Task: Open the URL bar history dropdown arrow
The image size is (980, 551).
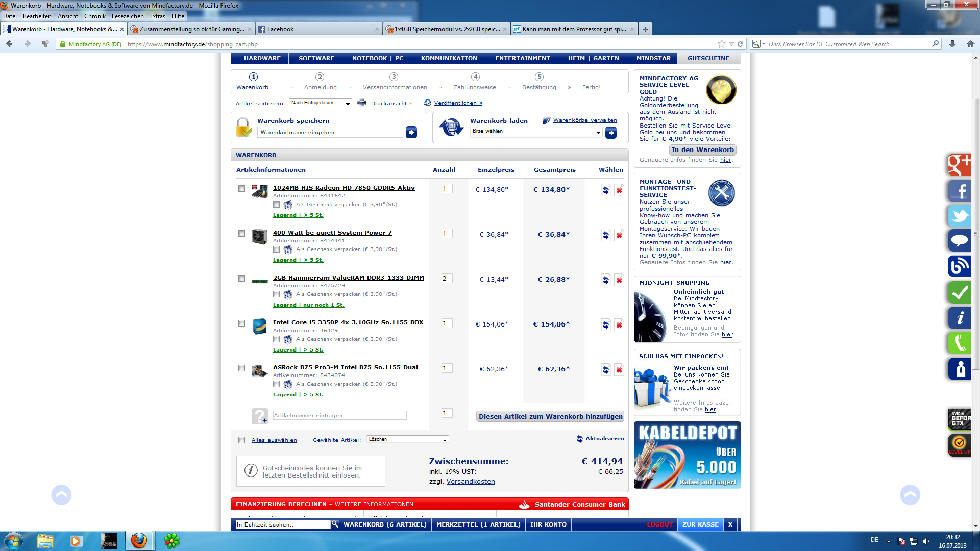Action: pos(731,44)
